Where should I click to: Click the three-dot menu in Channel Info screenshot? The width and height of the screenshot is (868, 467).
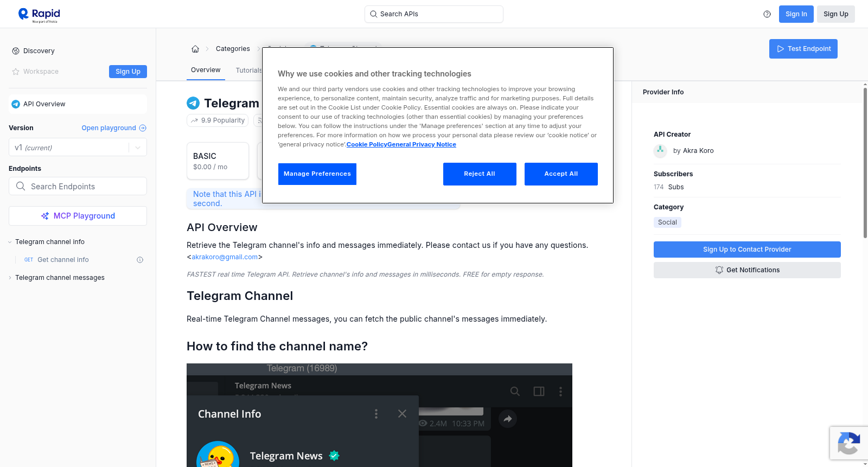point(376,414)
